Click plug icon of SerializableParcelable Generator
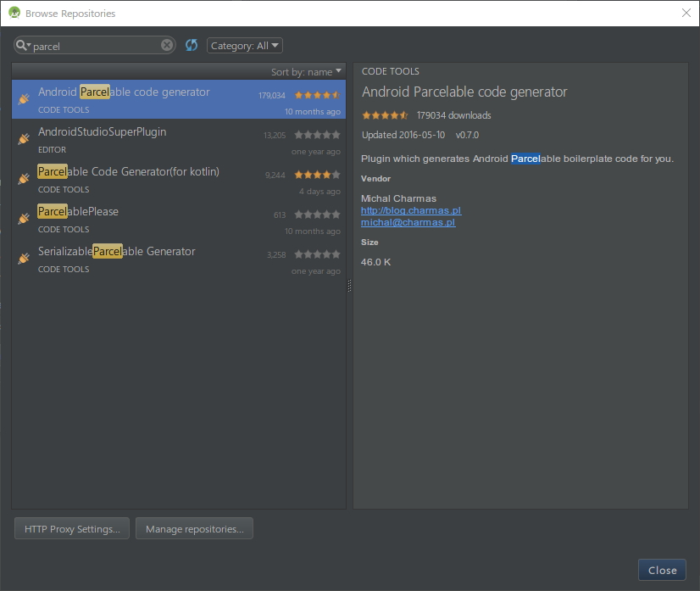The image size is (700, 591). click(x=24, y=259)
